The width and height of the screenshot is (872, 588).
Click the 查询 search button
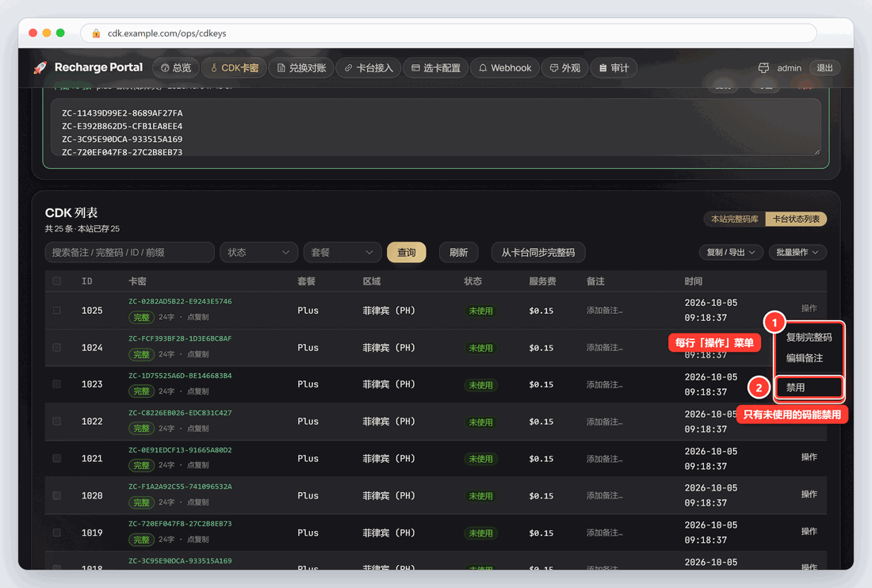coord(407,252)
